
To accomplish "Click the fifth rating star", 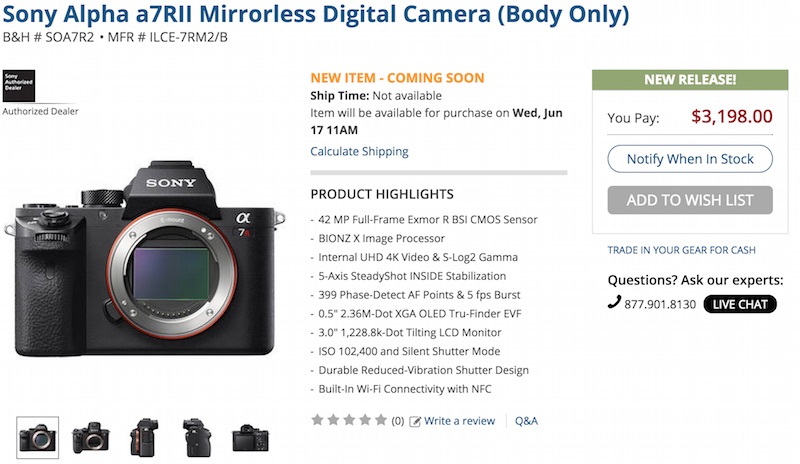I will (x=379, y=421).
